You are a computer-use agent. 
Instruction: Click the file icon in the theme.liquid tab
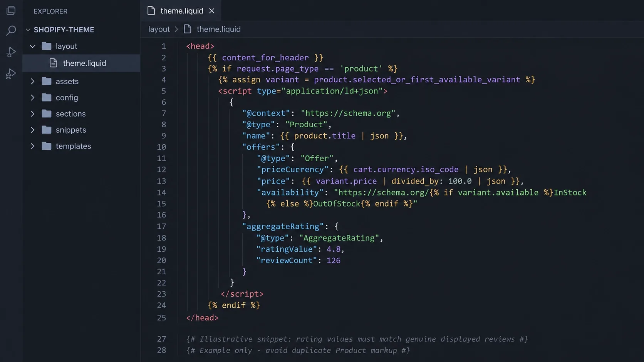point(151,11)
